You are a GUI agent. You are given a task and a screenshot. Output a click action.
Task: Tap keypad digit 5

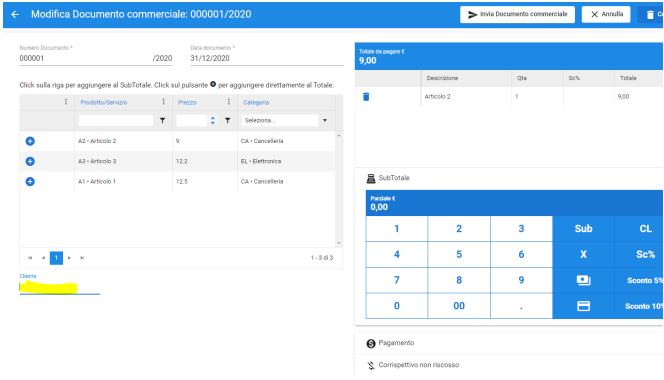point(459,254)
